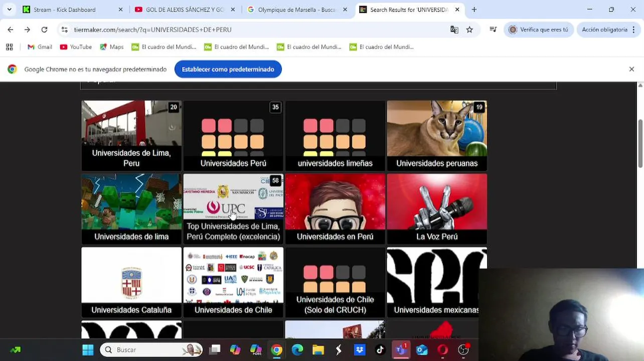Click Establecer como predeterminado button
Screen dimensions: 644x361
pos(228,69)
